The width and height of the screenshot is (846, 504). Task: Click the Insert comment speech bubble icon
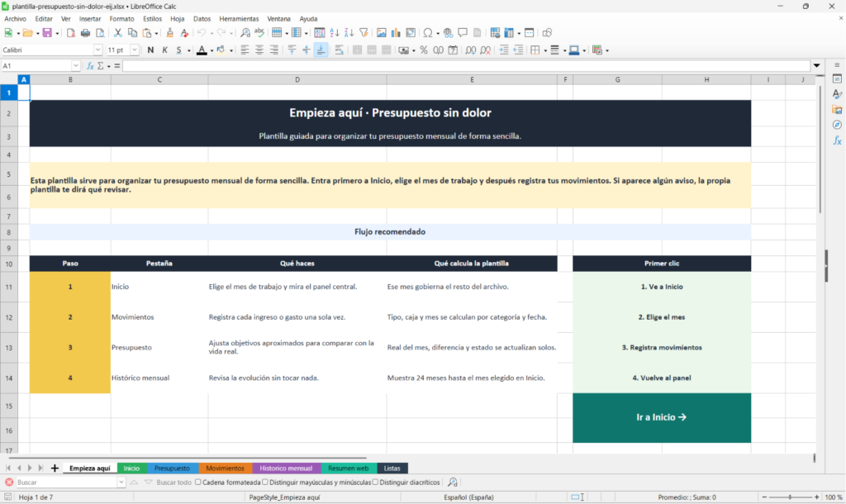tap(463, 33)
